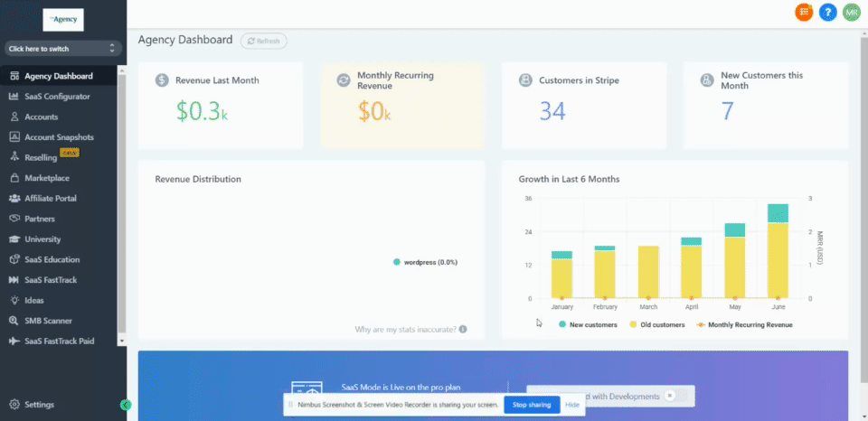Click the Stop sharing button
This screenshot has height=421, width=868.
point(531,405)
